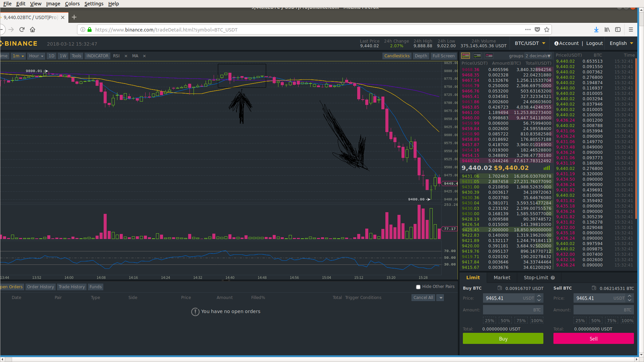Viewport: 644px width, 362px height.
Task: Set the Buy amount to 25%
Action: tap(489, 321)
